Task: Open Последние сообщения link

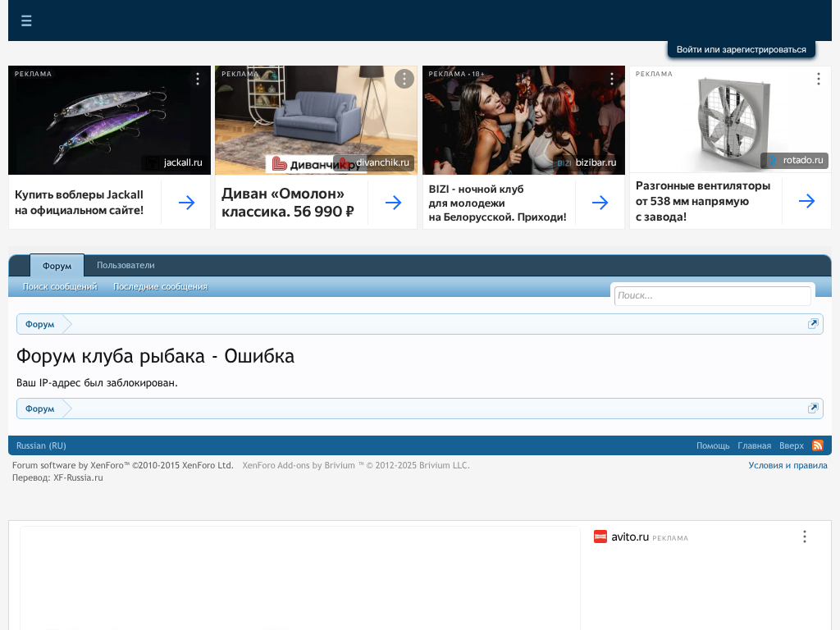Action: click(x=160, y=287)
